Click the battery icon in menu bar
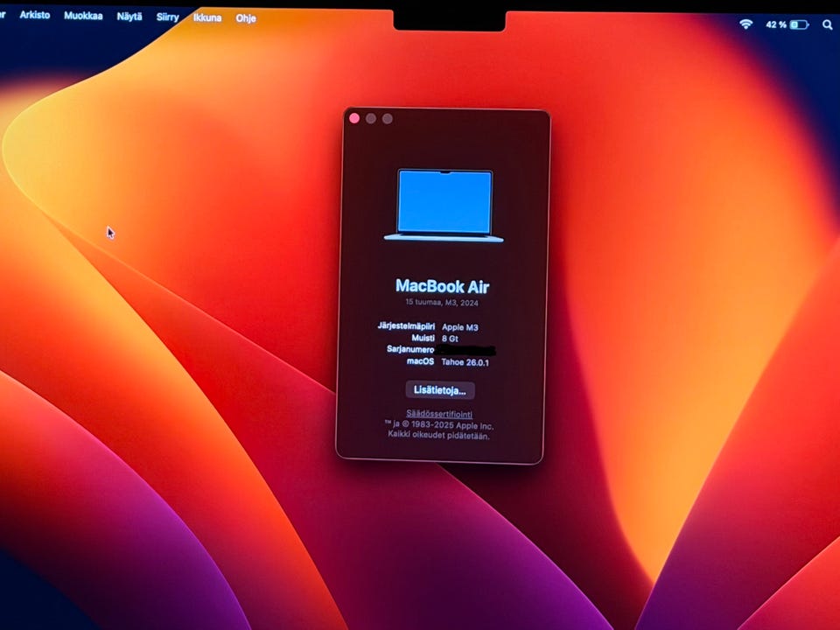The height and width of the screenshot is (630, 840). 799,24
